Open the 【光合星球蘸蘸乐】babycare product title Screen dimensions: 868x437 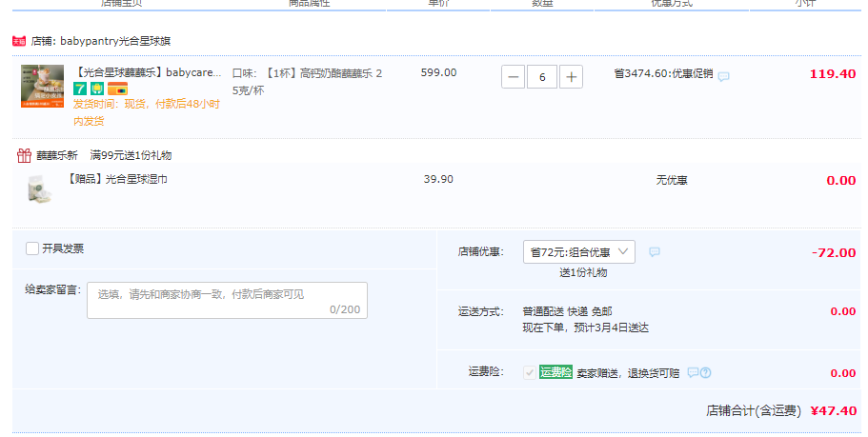pos(148,72)
